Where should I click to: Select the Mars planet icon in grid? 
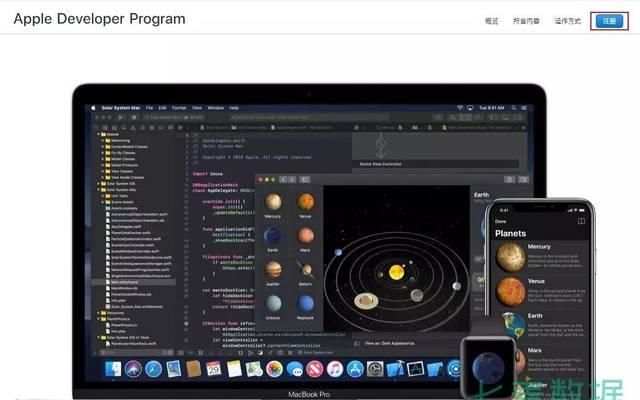pos(305,236)
